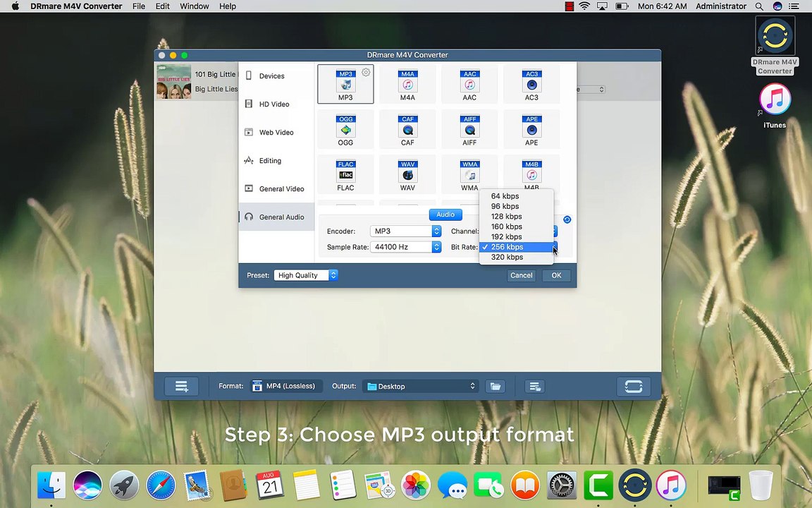Select the MP3 audio format icon
Viewport: 812px width, 508px height.
point(345,84)
